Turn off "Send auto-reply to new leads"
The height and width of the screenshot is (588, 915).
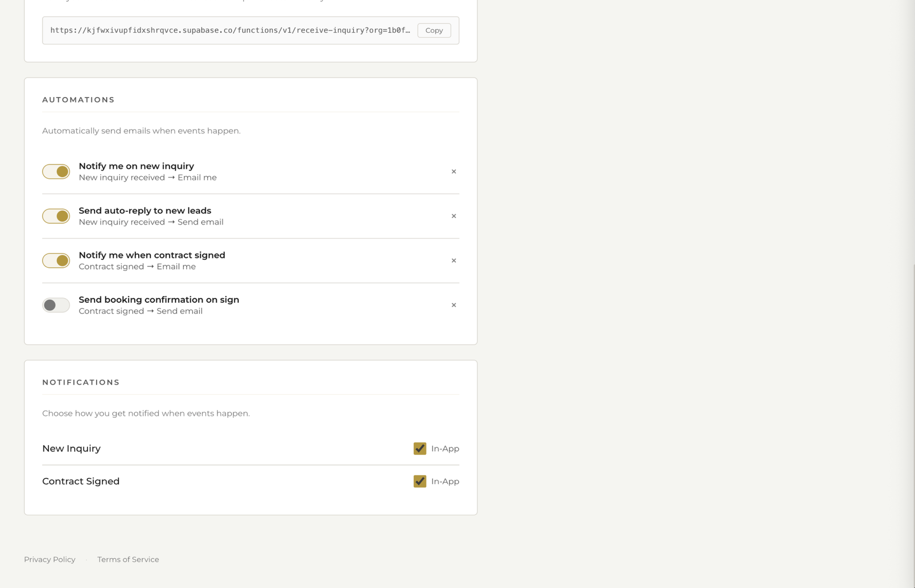(56, 216)
